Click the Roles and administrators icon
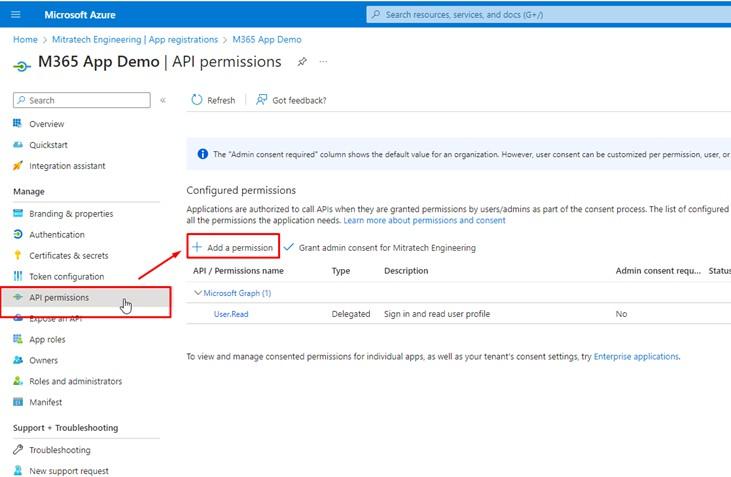 click(18, 381)
